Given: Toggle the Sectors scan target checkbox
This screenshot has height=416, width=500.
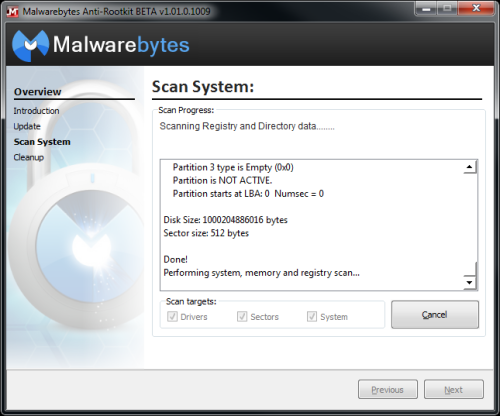Looking at the screenshot, I should coord(242,316).
